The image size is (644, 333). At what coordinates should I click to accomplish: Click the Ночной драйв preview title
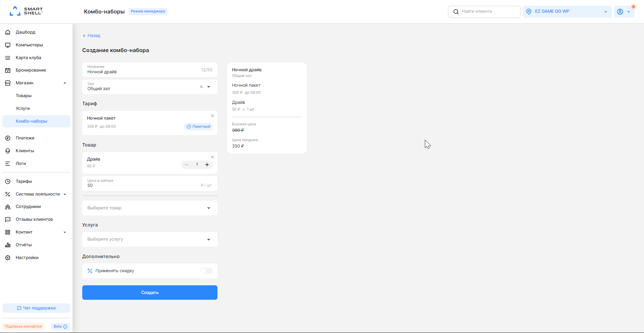[247, 70]
